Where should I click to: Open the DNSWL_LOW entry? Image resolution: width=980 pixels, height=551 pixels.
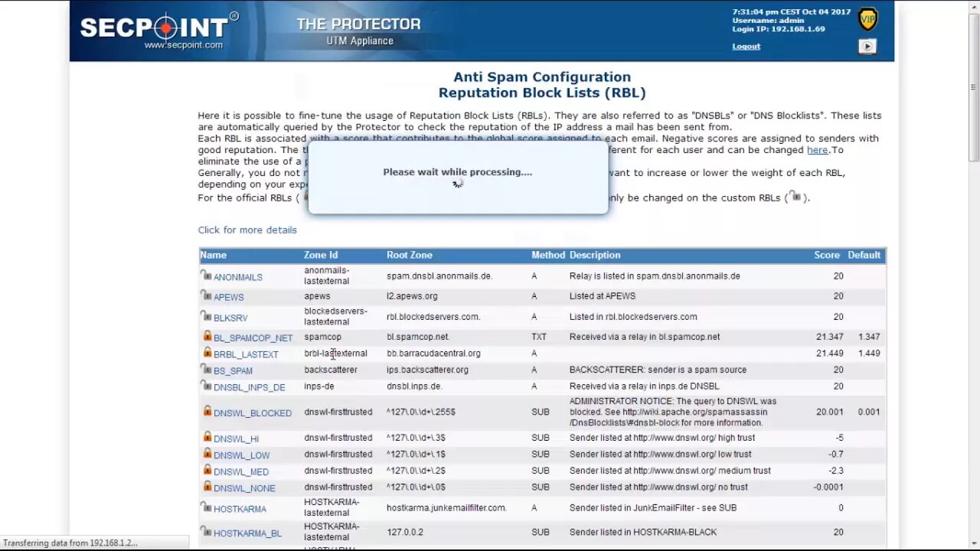pyautogui.click(x=241, y=455)
